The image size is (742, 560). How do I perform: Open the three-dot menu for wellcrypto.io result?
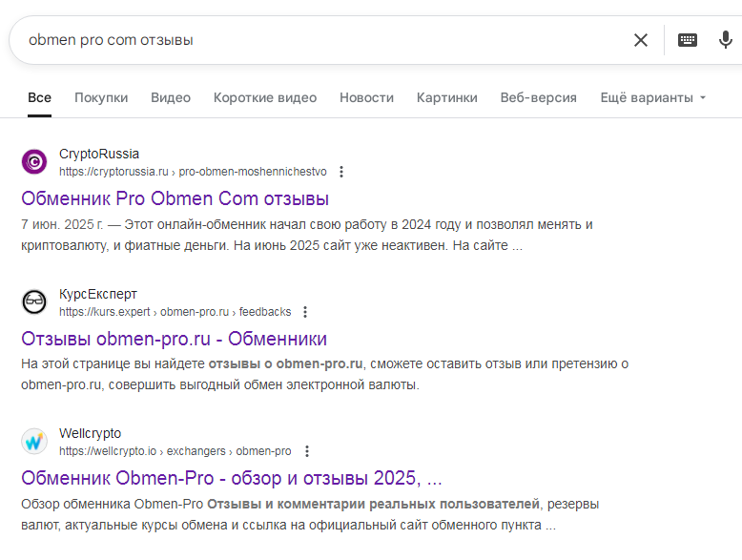[307, 451]
